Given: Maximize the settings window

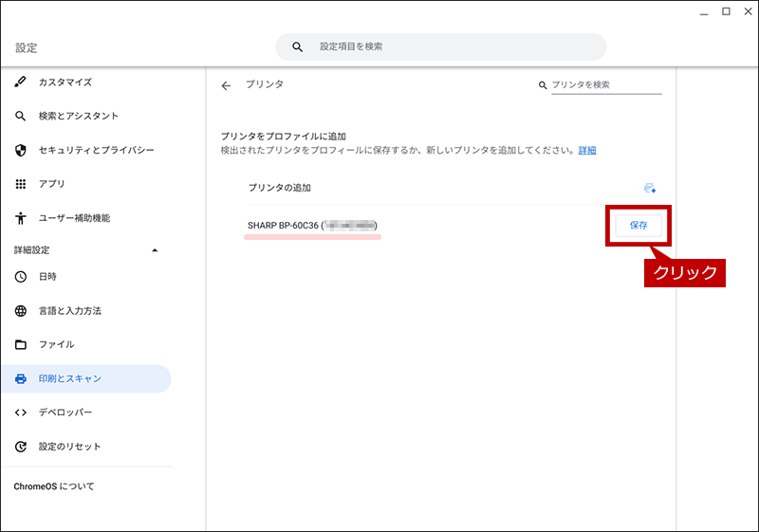Looking at the screenshot, I should [726, 11].
